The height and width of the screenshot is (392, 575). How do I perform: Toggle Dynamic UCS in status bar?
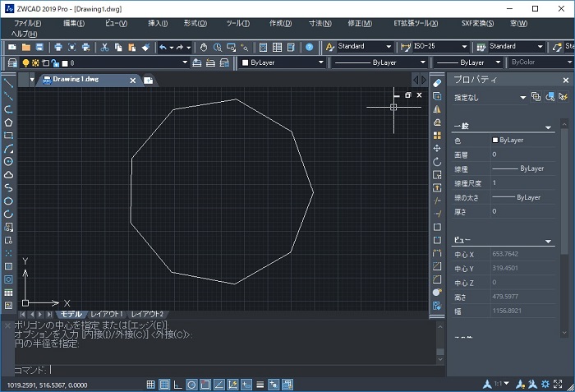coord(232,385)
